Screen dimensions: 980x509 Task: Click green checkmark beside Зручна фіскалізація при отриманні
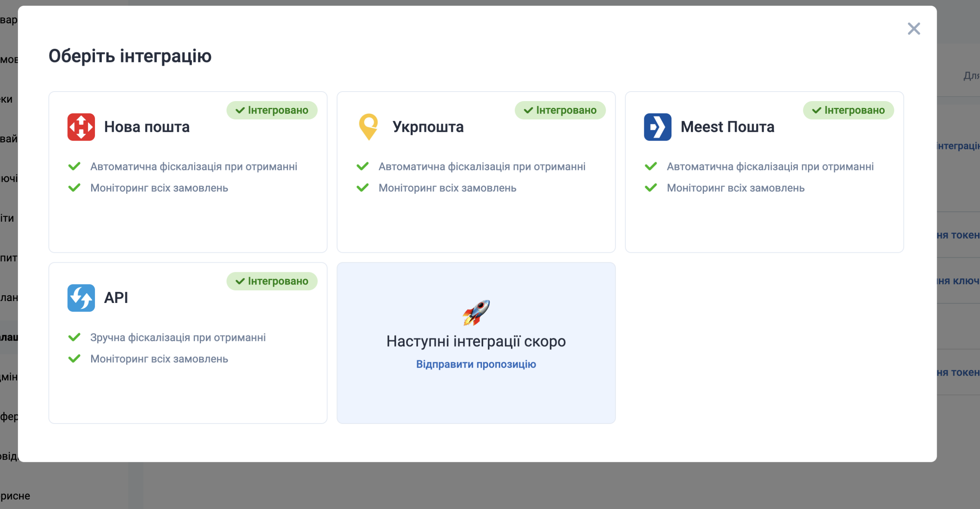click(74, 337)
